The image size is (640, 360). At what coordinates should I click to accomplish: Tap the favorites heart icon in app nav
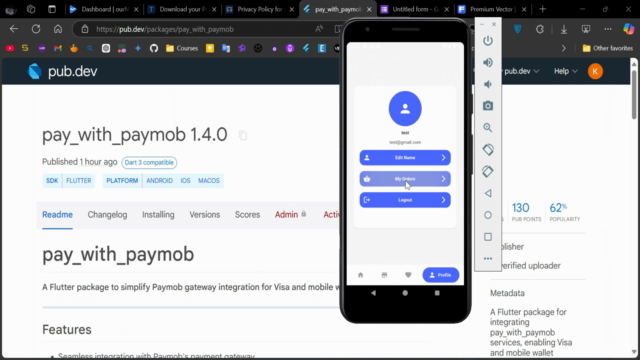(408, 275)
